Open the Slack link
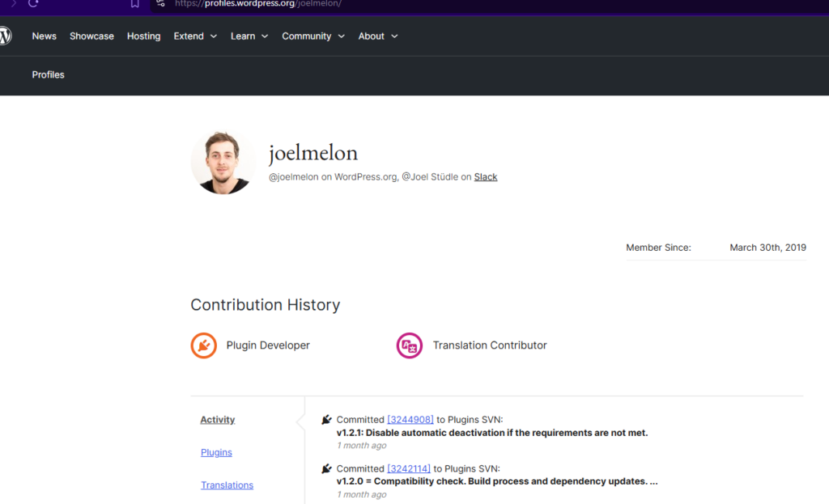 tap(486, 177)
